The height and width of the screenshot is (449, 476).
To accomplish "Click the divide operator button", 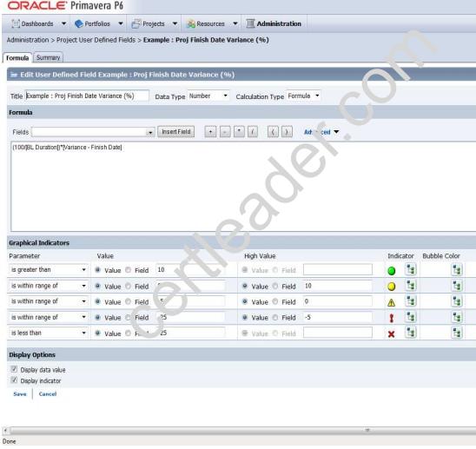I will click(x=253, y=132).
